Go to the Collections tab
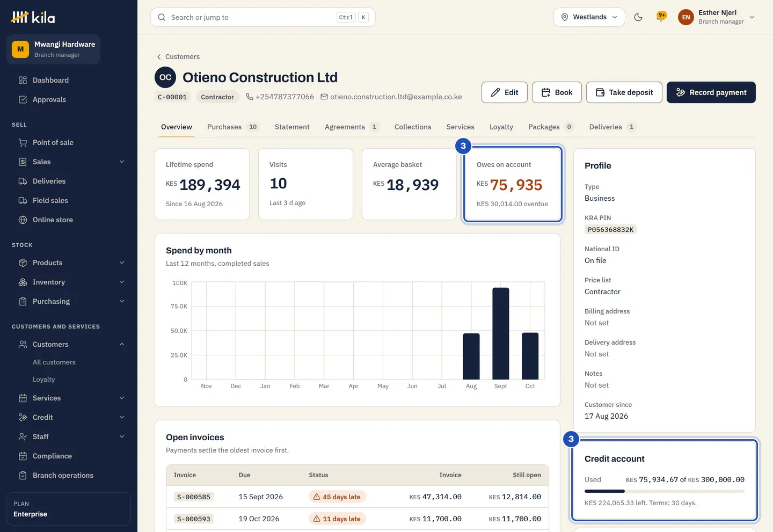Image resolution: width=773 pixels, height=532 pixels. 413,127
